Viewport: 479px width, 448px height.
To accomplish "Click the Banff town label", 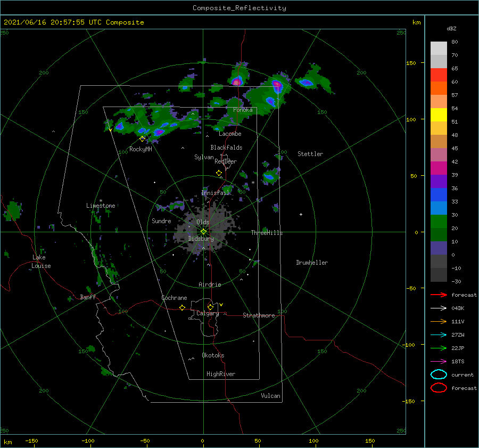I will [88, 297].
